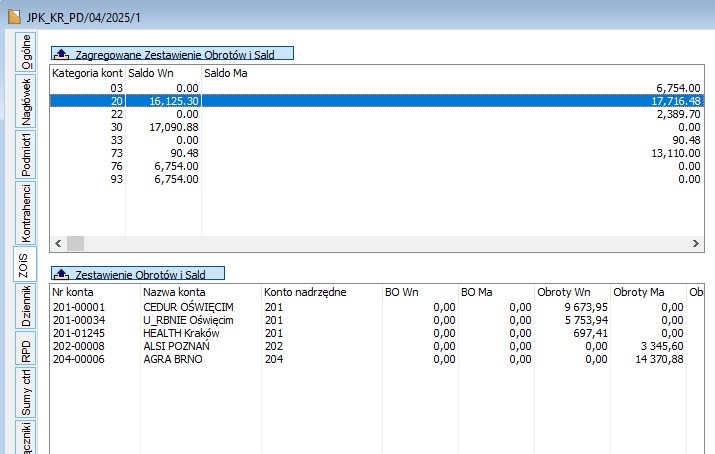This screenshot has width=715, height=454.
Task: Switch to the Nagłówek tab
Action: click(24, 100)
